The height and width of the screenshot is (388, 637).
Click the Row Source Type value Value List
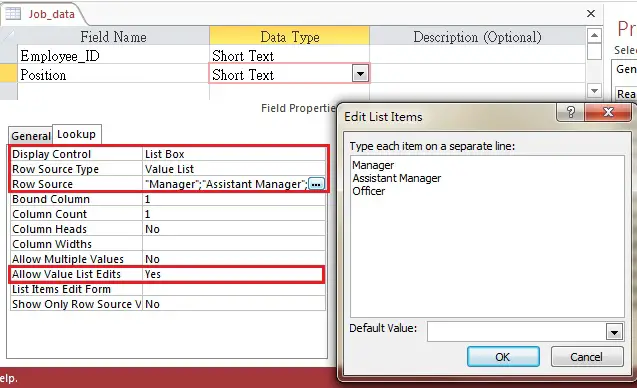[234, 169]
